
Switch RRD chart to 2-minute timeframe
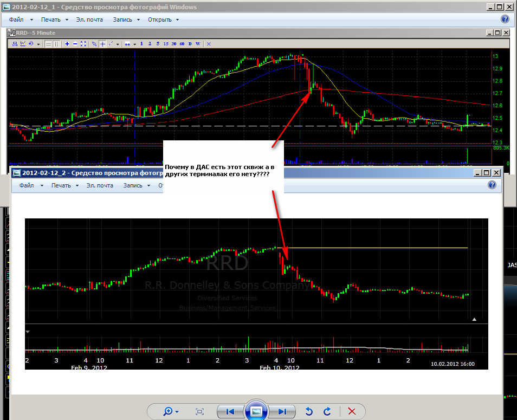click(x=150, y=44)
